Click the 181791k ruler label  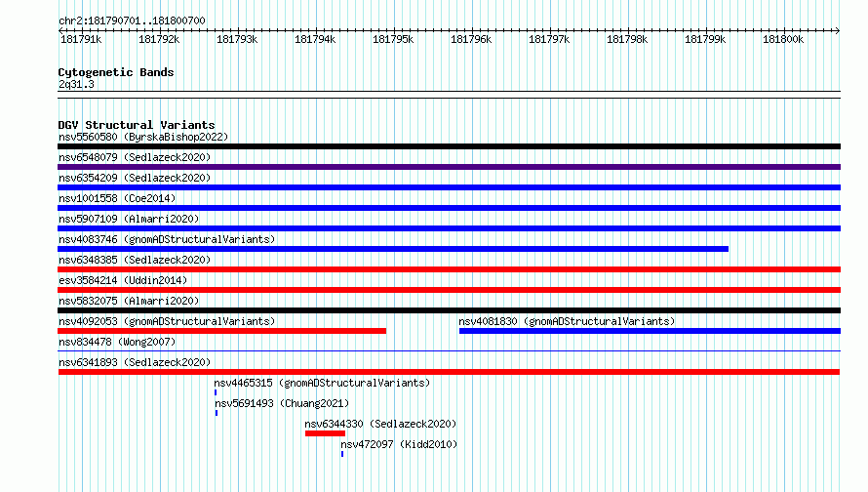[x=81, y=39]
